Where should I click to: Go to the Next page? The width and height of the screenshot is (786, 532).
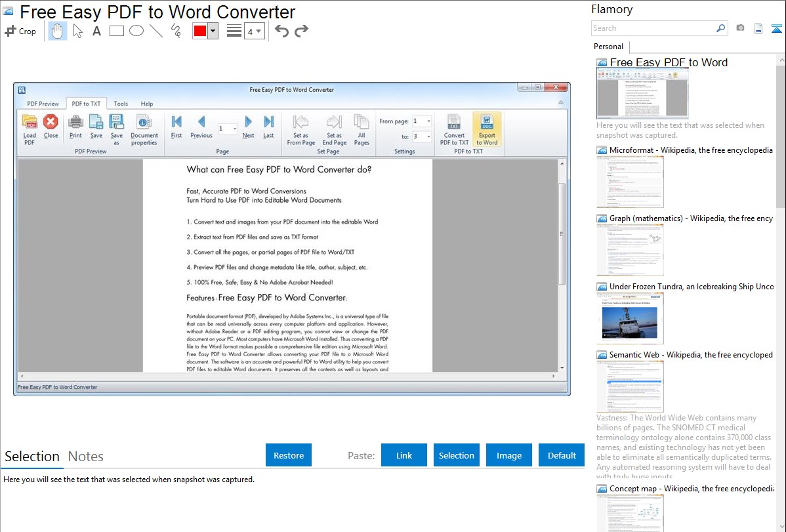click(248, 126)
